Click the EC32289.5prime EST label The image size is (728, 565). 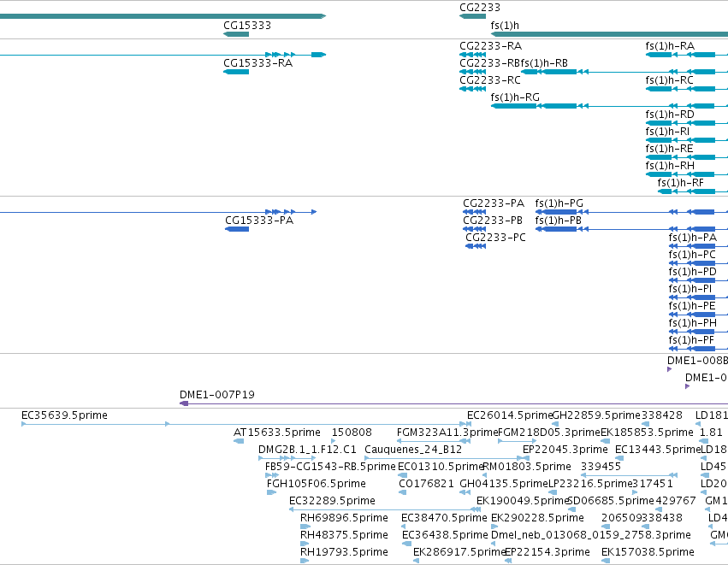tap(332, 501)
